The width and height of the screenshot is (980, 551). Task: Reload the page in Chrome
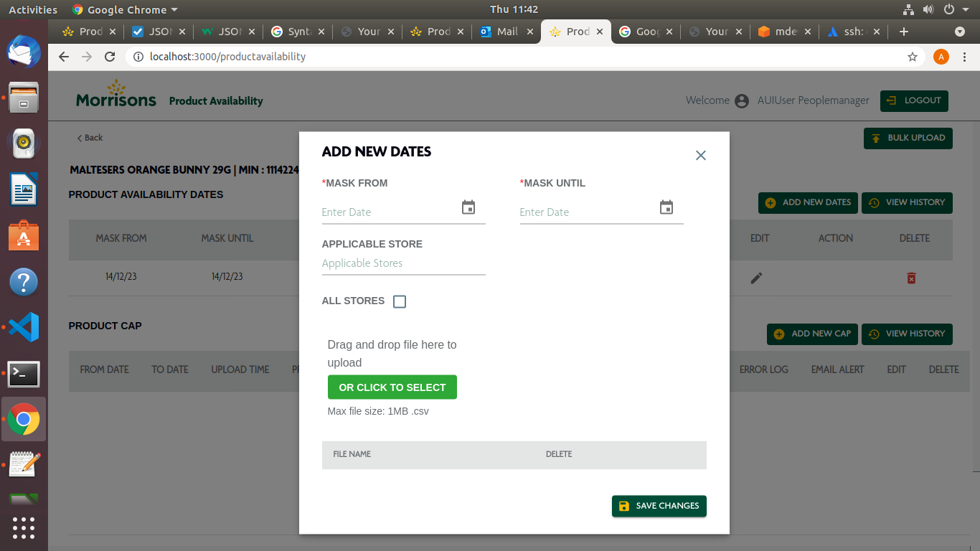110,57
